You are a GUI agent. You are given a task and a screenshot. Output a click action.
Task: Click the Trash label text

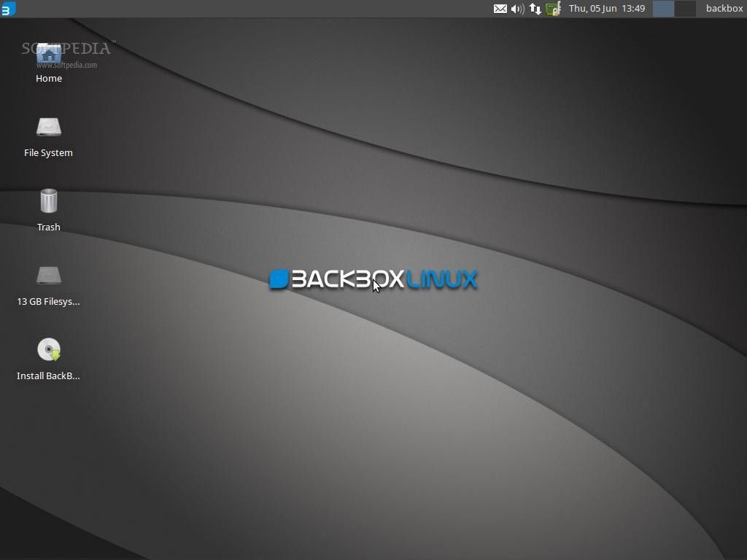[x=49, y=227]
